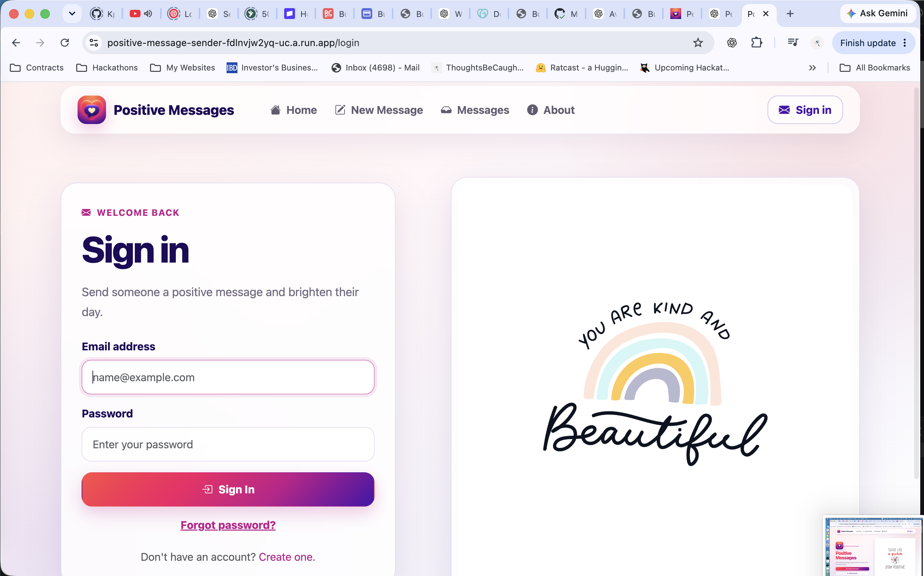Viewport: 924px width, 576px height.
Task: Reload the page with refresh icon
Action: 65,43
